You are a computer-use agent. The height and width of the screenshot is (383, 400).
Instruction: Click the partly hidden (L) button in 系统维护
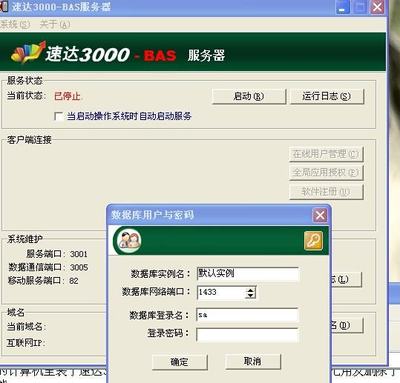[x=346, y=279]
